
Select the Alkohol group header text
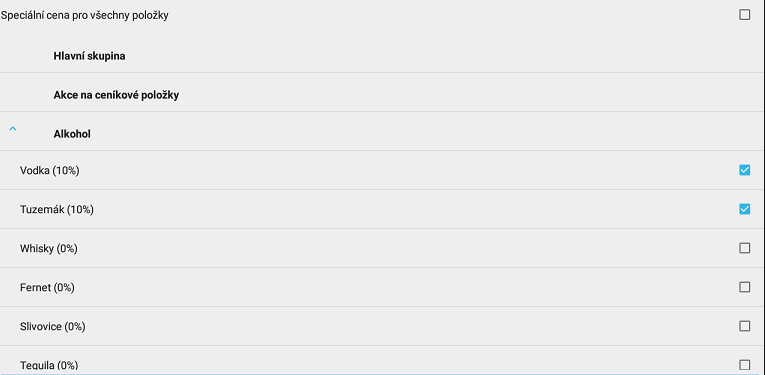(72, 134)
